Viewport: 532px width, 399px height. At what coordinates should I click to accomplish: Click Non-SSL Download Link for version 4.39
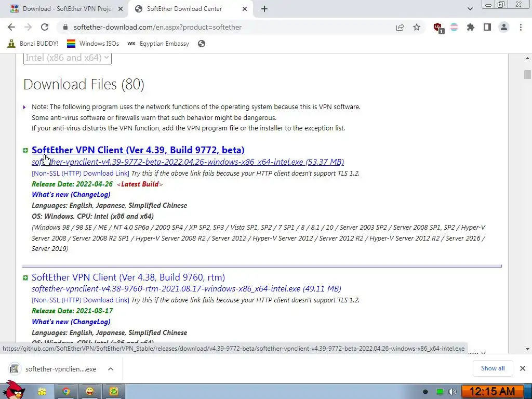[81, 174]
